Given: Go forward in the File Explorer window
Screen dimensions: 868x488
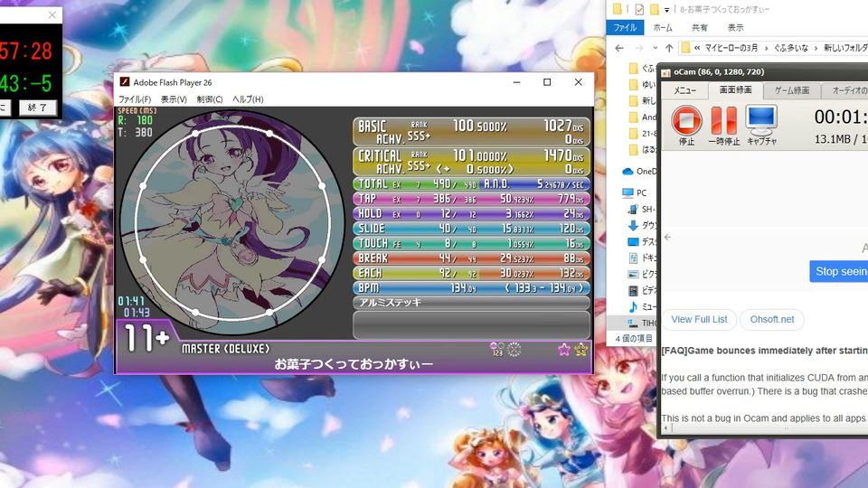Looking at the screenshot, I should (x=638, y=48).
